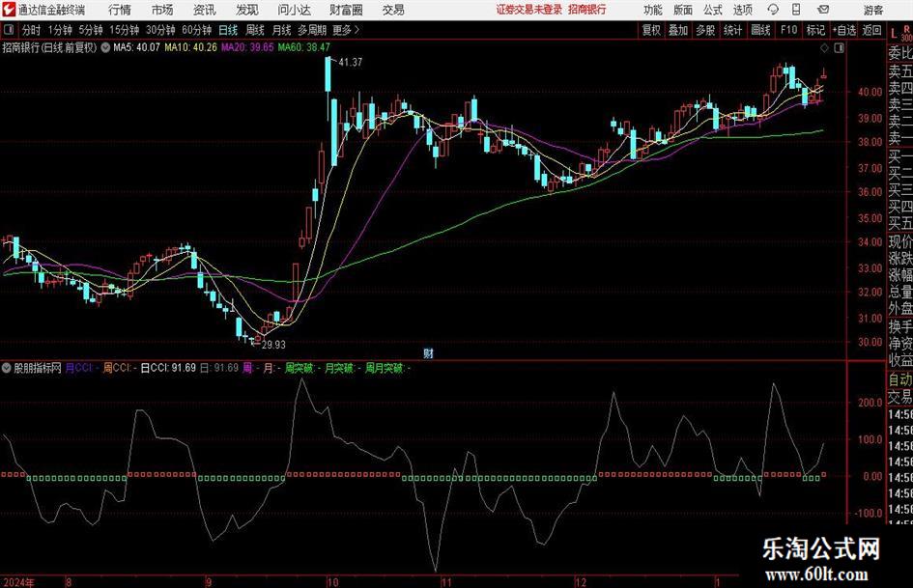Click the 周CCI indicator label

point(120,368)
